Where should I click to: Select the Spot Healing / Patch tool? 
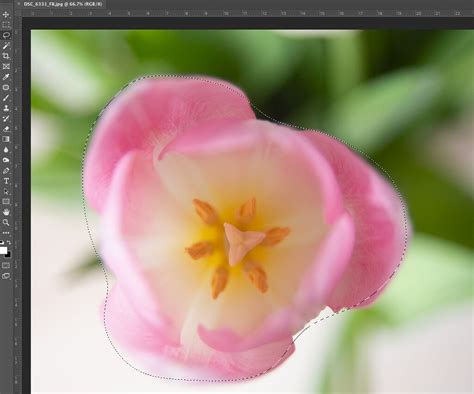6,87
